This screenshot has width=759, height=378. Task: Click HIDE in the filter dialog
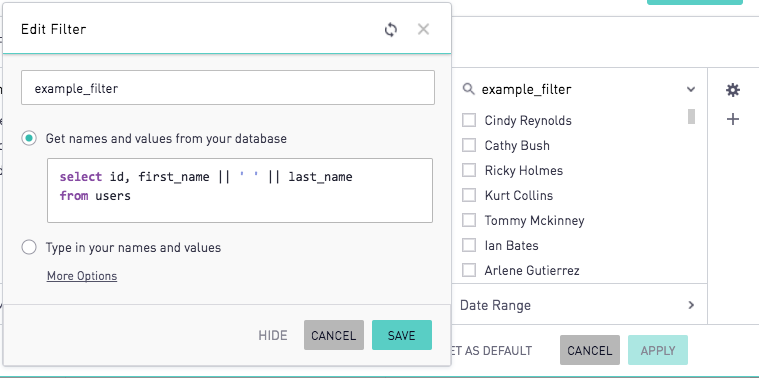coord(273,335)
